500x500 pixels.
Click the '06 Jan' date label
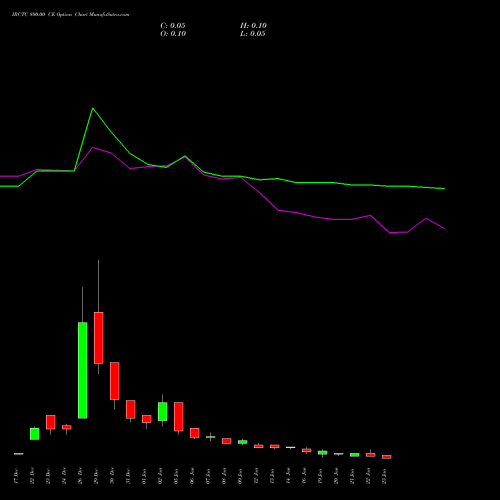(x=193, y=476)
